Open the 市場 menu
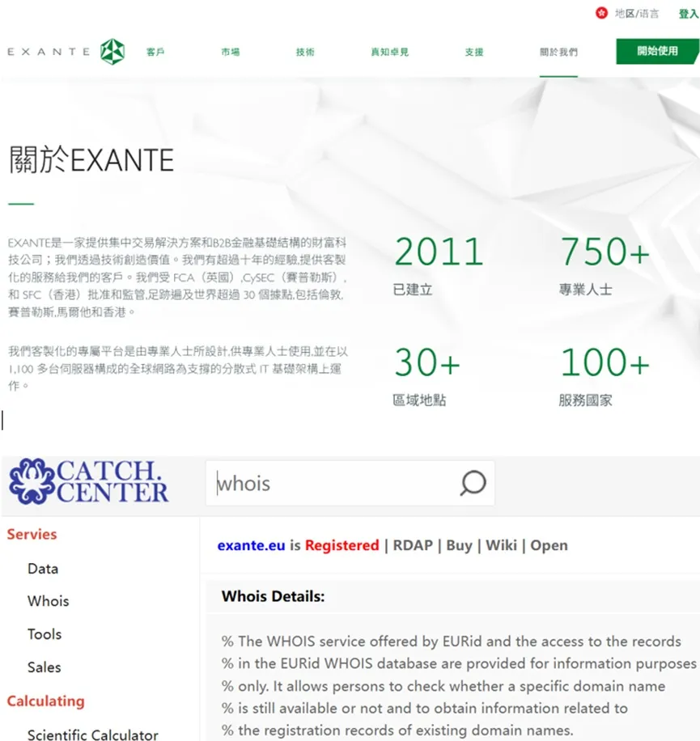700x741 pixels. click(x=231, y=52)
